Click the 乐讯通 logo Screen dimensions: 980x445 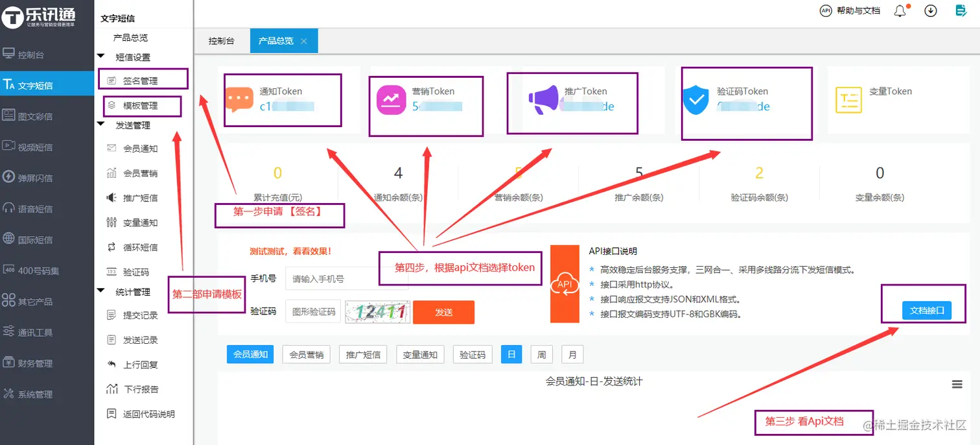point(39,16)
